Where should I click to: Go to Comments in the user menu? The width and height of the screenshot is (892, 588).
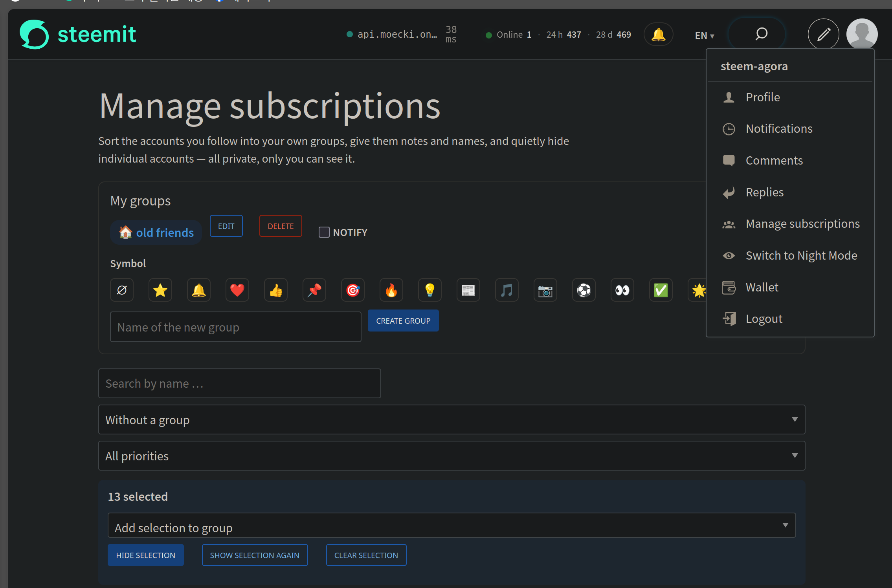pos(790,160)
